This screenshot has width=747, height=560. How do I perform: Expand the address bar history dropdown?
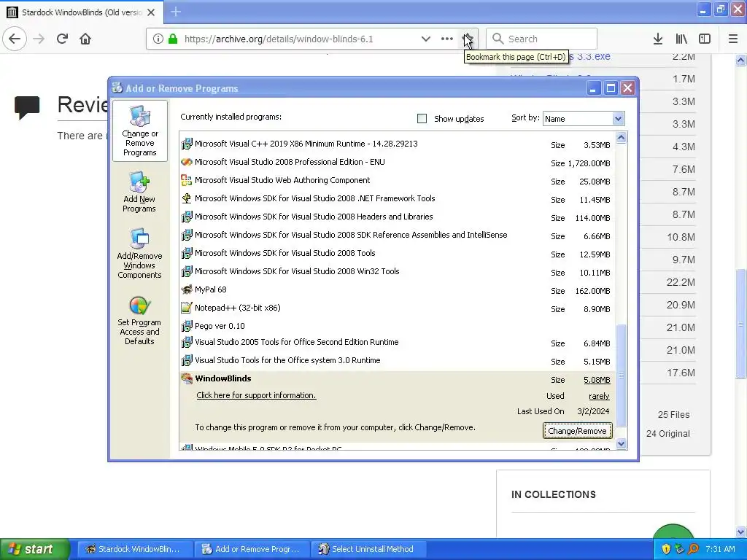click(x=426, y=39)
